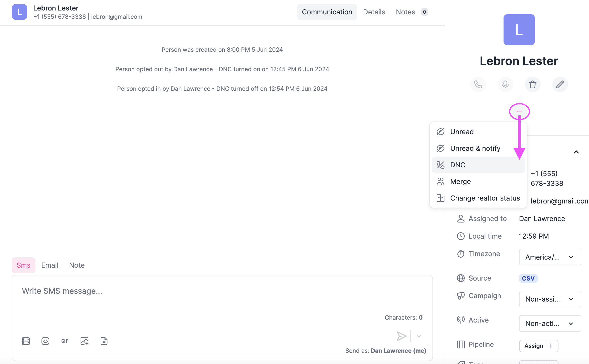Click the three-dots more options button
The height and width of the screenshot is (364, 589).
click(519, 112)
